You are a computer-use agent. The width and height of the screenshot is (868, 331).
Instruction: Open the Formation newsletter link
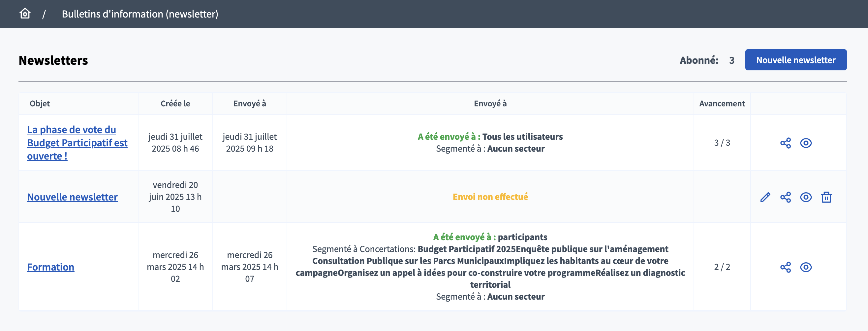point(50,267)
